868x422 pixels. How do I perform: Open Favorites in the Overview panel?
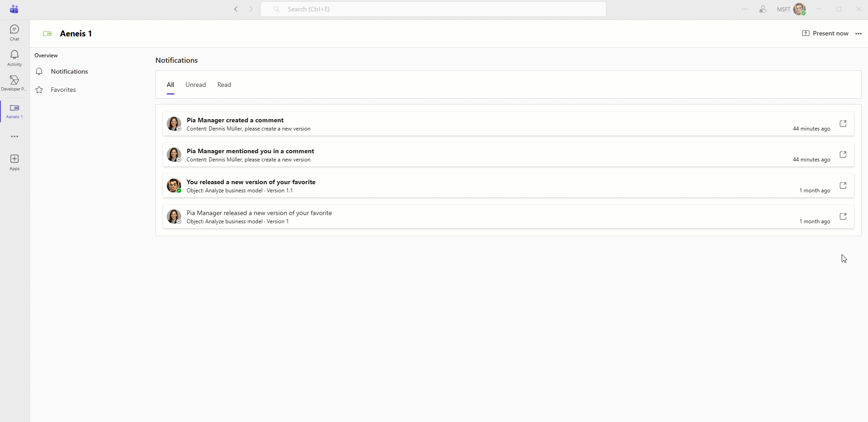(x=63, y=90)
